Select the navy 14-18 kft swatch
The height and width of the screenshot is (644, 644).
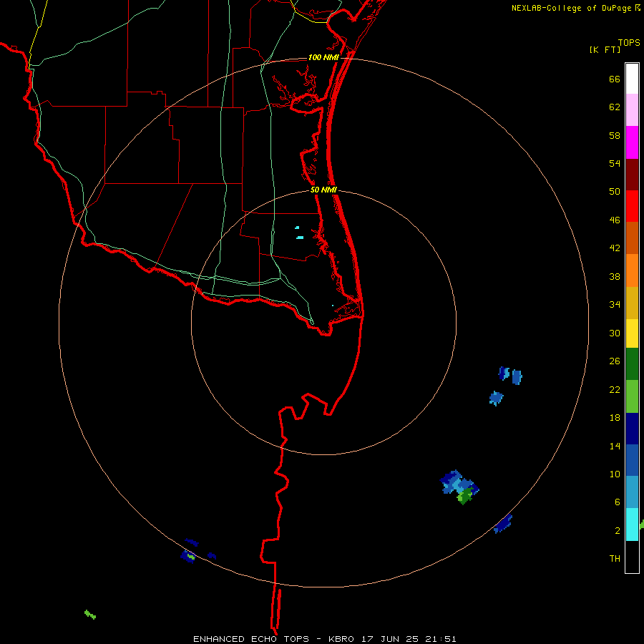(x=632, y=429)
